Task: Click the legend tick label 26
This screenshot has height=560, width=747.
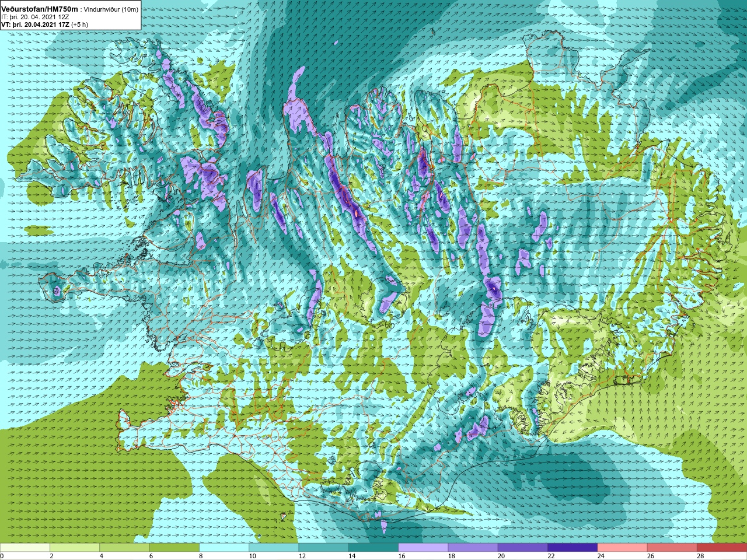Action: click(651, 556)
